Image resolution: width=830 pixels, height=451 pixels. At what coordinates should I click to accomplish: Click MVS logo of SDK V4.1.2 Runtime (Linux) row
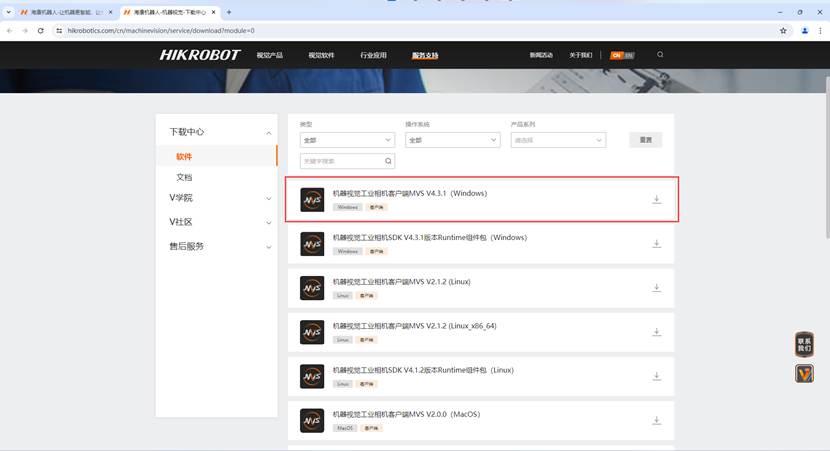point(312,376)
